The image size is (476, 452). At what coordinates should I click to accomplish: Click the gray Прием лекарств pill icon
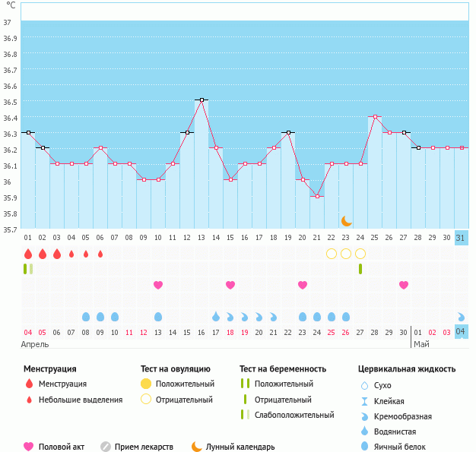tap(106, 447)
